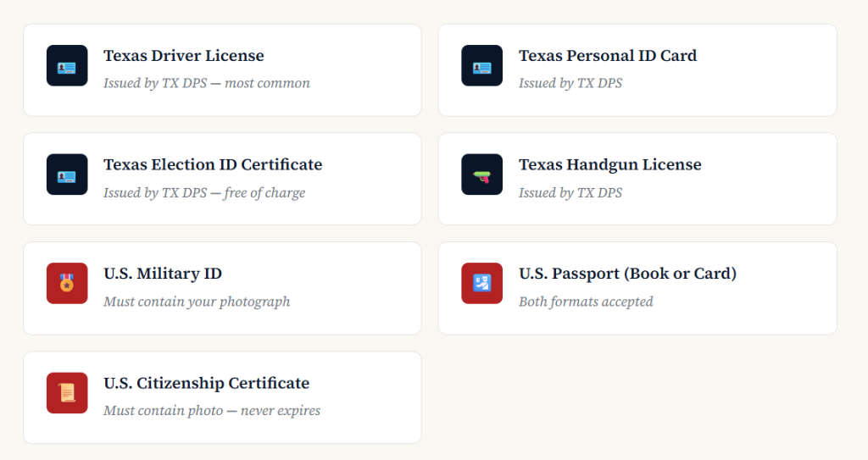Click 'Both formats accepted' subtitle
868x460 pixels.
(x=586, y=302)
